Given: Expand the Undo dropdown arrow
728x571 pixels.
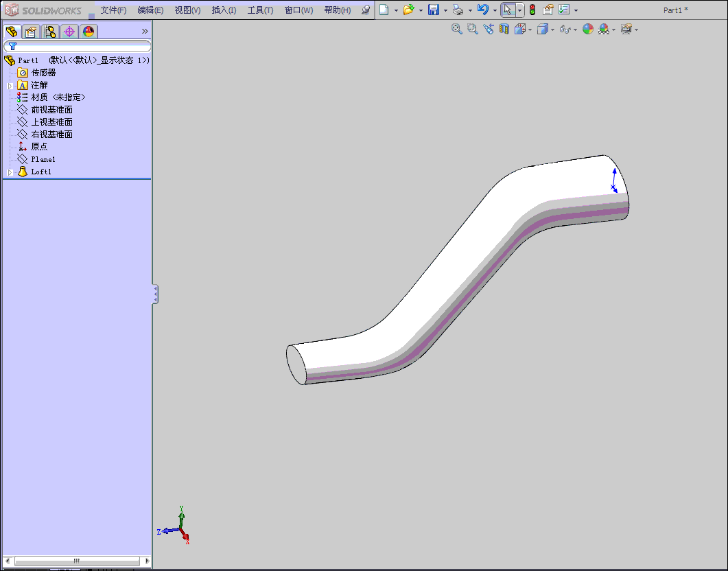Looking at the screenshot, I should tap(495, 10).
